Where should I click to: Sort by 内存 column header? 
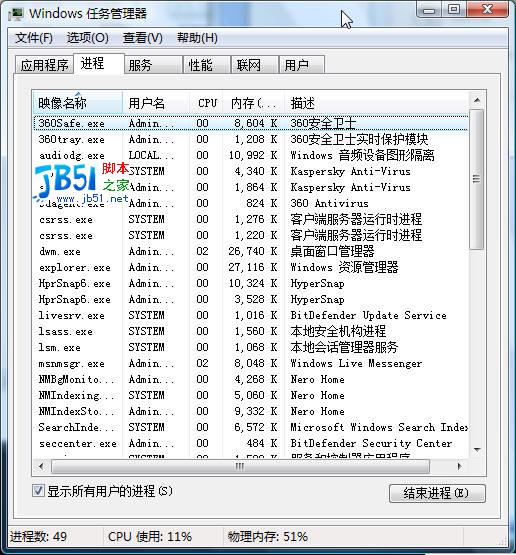click(253, 103)
